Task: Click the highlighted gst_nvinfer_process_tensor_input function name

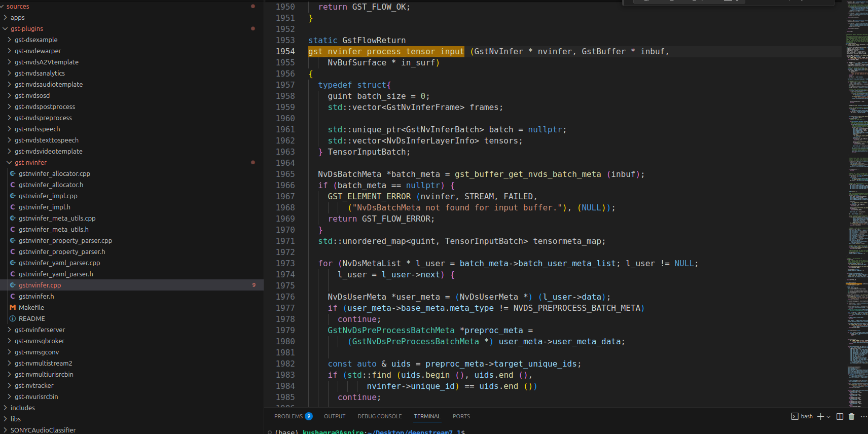Action: click(386, 51)
